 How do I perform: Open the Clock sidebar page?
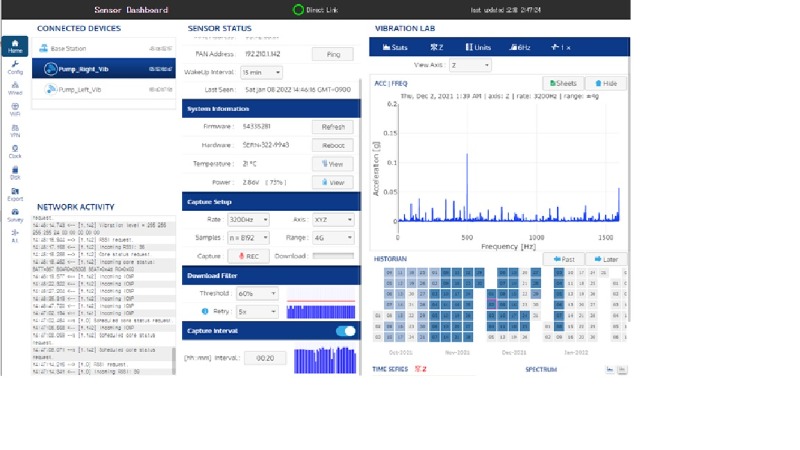(x=15, y=152)
